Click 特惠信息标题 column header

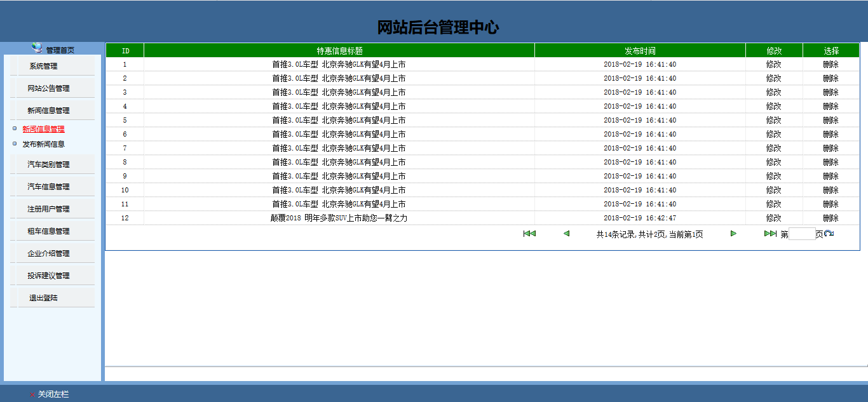pos(339,51)
